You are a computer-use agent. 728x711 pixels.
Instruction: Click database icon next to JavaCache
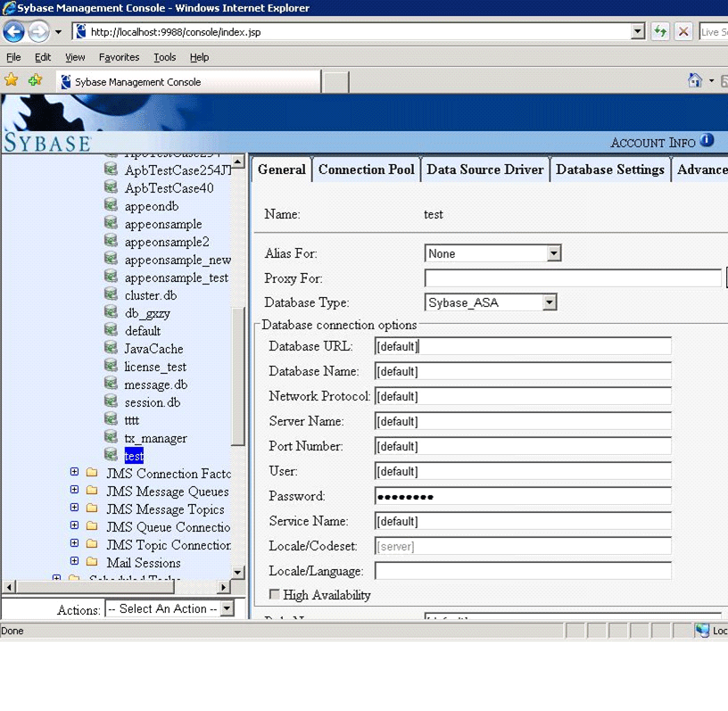(x=111, y=347)
